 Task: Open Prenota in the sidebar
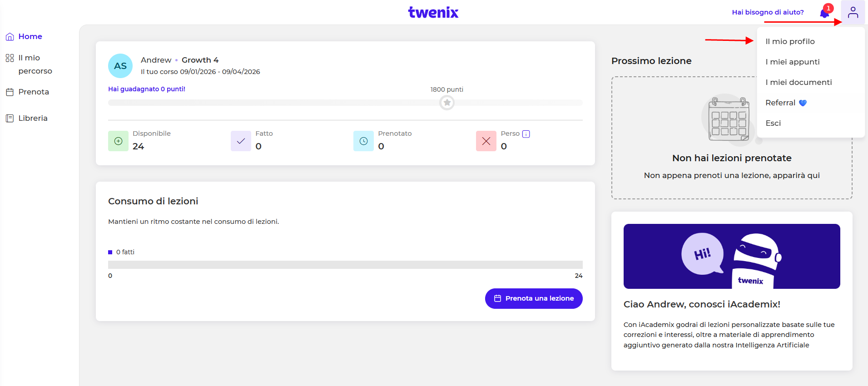(x=33, y=92)
